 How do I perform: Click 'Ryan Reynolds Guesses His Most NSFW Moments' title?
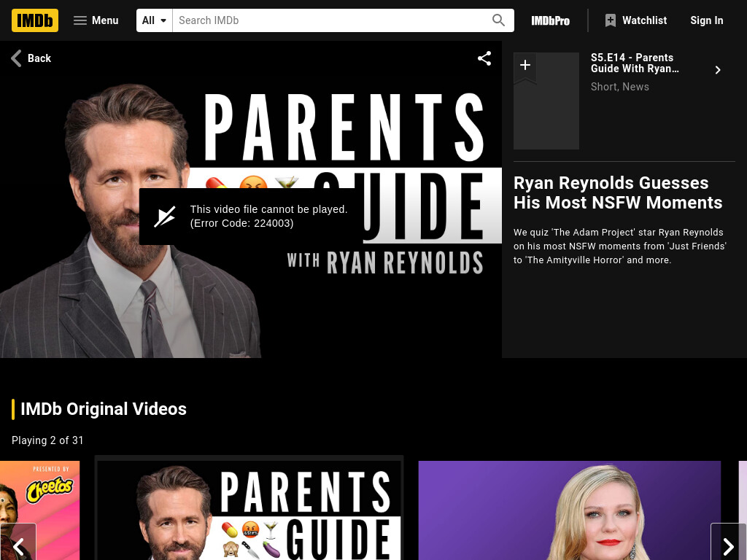(x=618, y=192)
